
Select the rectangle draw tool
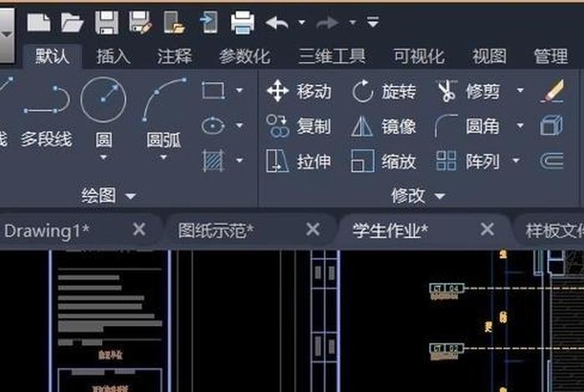(x=213, y=90)
